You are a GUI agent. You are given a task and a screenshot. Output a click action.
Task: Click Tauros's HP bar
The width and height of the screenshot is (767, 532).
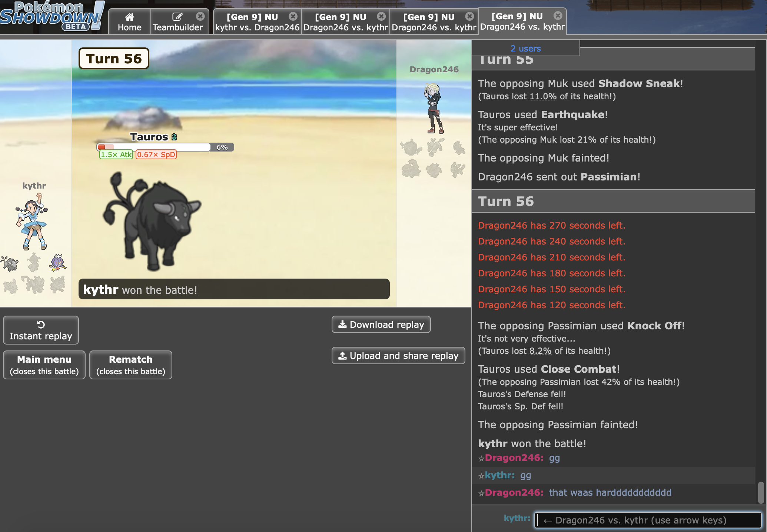[165, 147]
